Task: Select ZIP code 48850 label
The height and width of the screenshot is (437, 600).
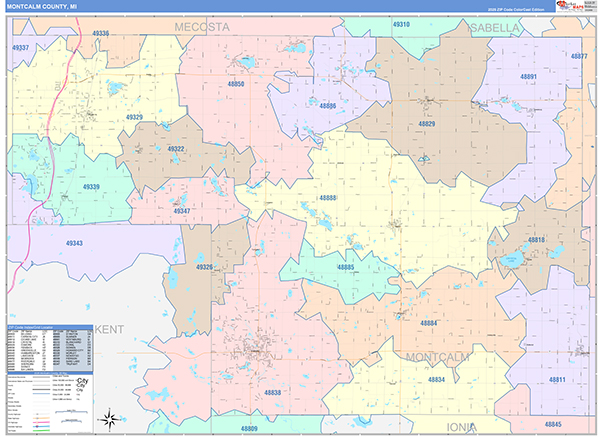Action: point(236,84)
